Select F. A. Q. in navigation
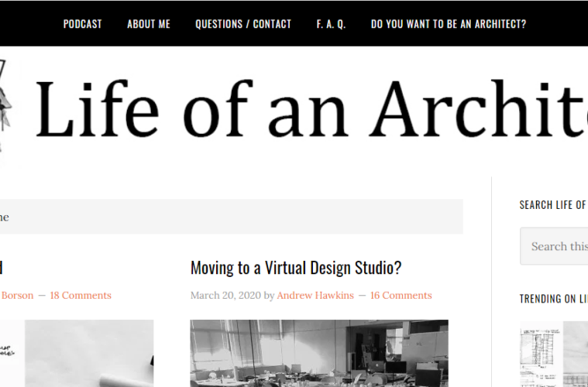This screenshot has height=387, width=588. click(331, 24)
